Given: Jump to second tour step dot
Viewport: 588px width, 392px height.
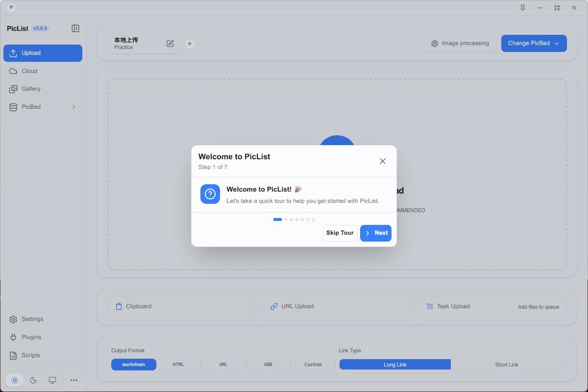Looking at the screenshot, I should [x=286, y=220].
